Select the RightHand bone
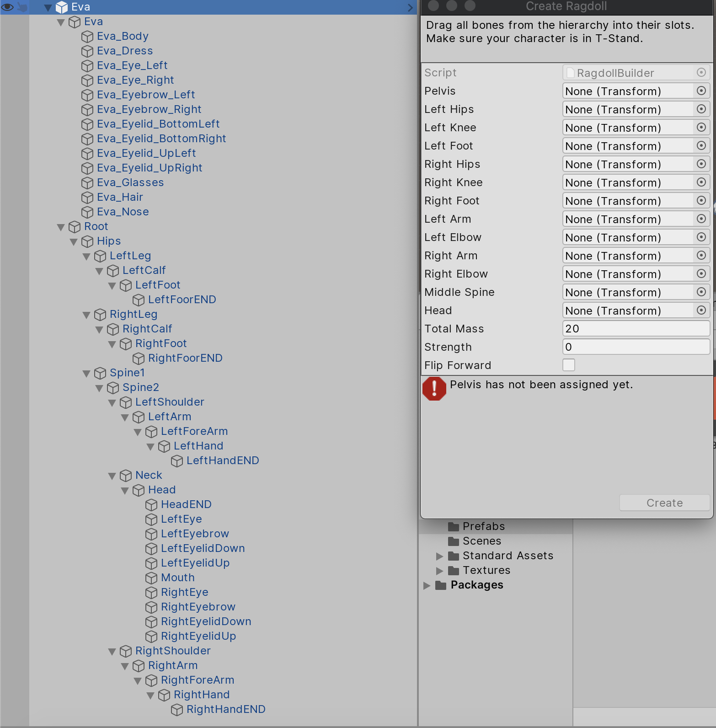This screenshot has width=716, height=728. pos(202,695)
